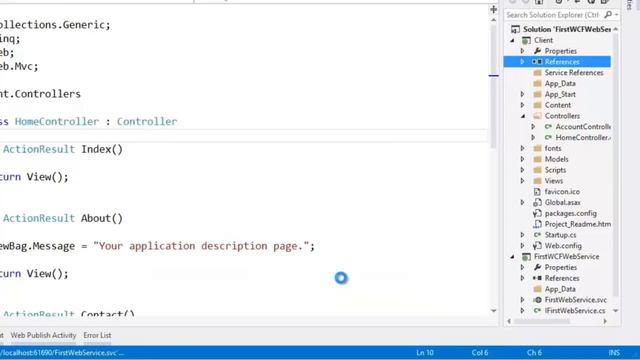This screenshot has width=640, height=360.
Task: Expand the Views folder
Action: 522,181
